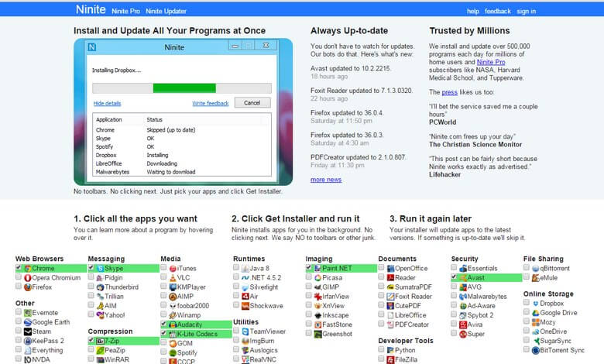Screen dimensions: 604x364
Task: Click the TeamViewer icon under Utilities
Action: [x=245, y=331]
